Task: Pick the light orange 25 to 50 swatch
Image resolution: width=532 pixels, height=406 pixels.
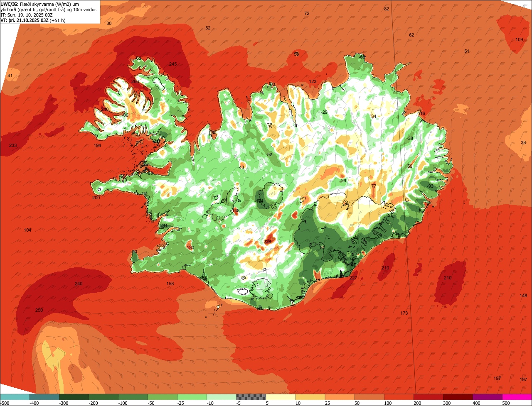Action: (x=340, y=397)
